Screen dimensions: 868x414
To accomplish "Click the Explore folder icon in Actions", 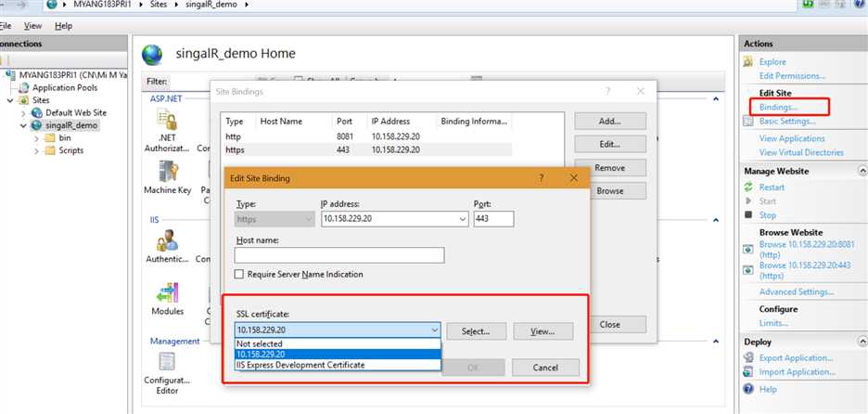I will (748, 62).
